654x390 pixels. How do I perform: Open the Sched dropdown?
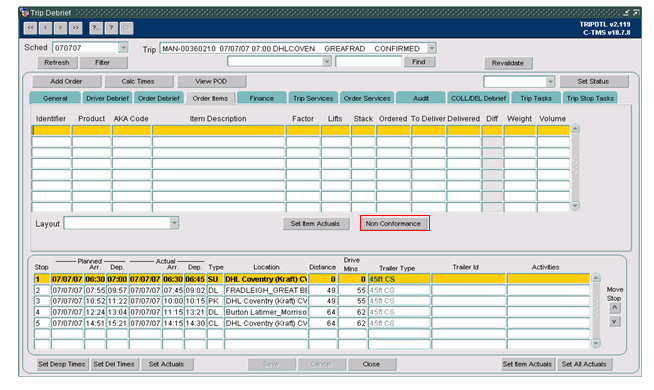123,48
